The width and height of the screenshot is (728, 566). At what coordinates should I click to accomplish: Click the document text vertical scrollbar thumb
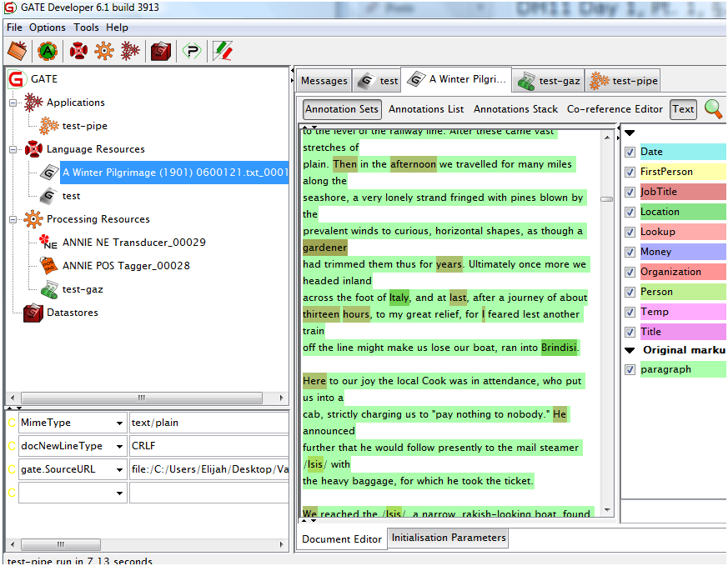pyautogui.click(x=607, y=199)
